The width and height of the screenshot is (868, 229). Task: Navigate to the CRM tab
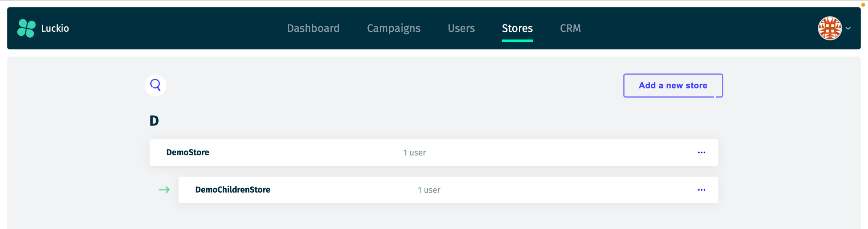[570, 29]
